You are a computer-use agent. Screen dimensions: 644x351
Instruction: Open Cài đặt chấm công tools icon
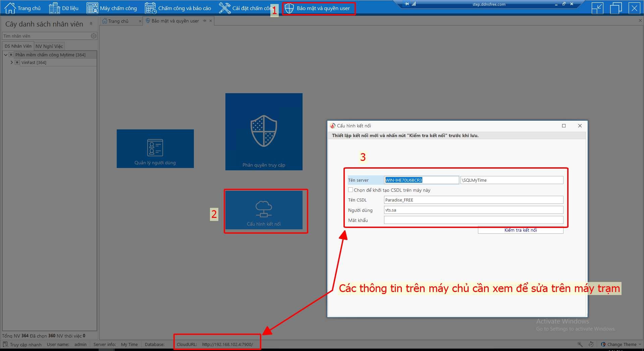pyautogui.click(x=224, y=8)
